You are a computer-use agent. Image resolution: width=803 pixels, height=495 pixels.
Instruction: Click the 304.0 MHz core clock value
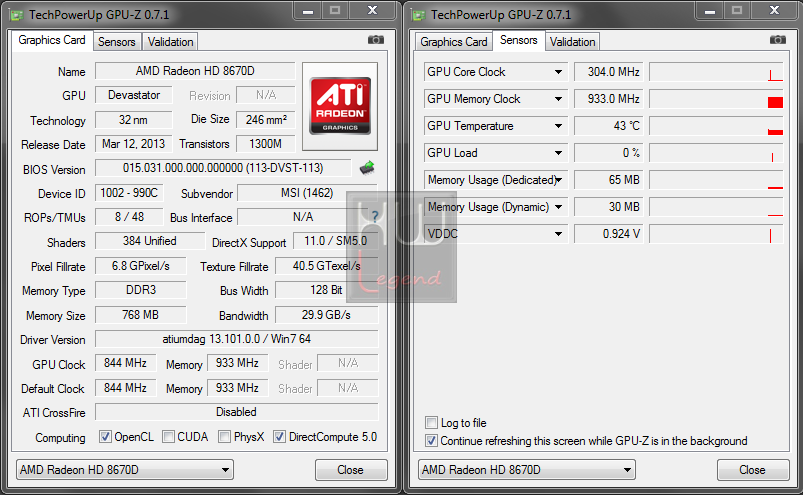click(x=609, y=72)
